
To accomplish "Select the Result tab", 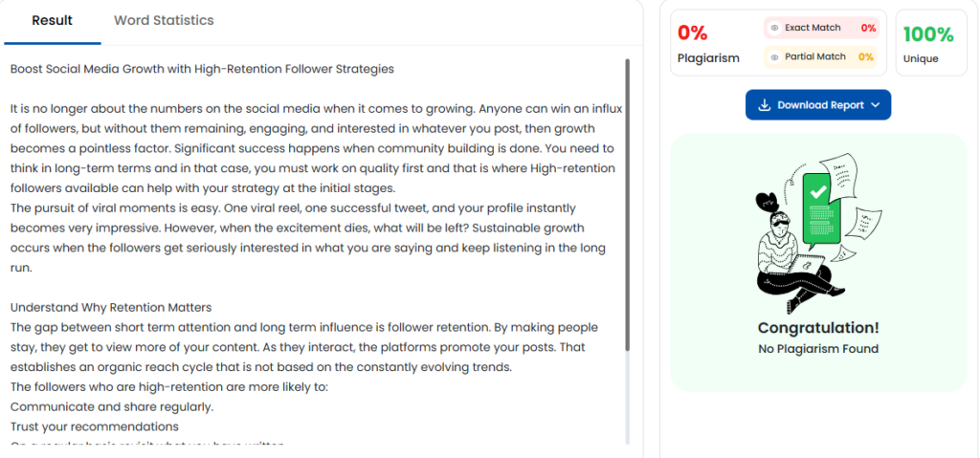I will [52, 20].
